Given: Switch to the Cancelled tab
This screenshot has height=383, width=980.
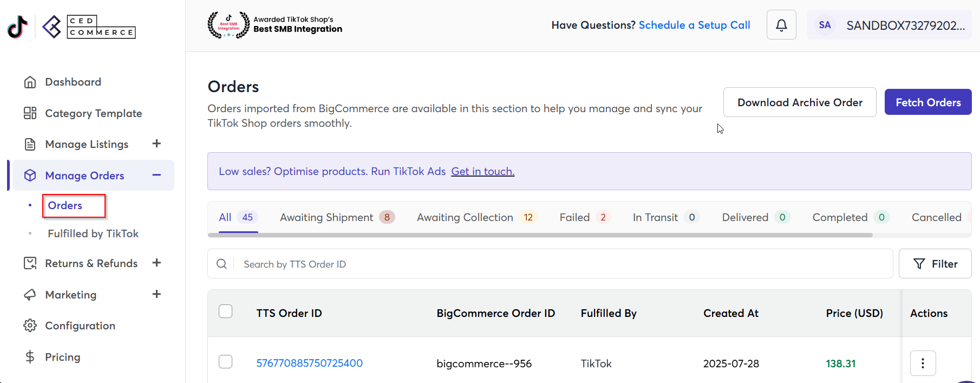Looking at the screenshot, I should pyautogui.click(x=937, y=217).
